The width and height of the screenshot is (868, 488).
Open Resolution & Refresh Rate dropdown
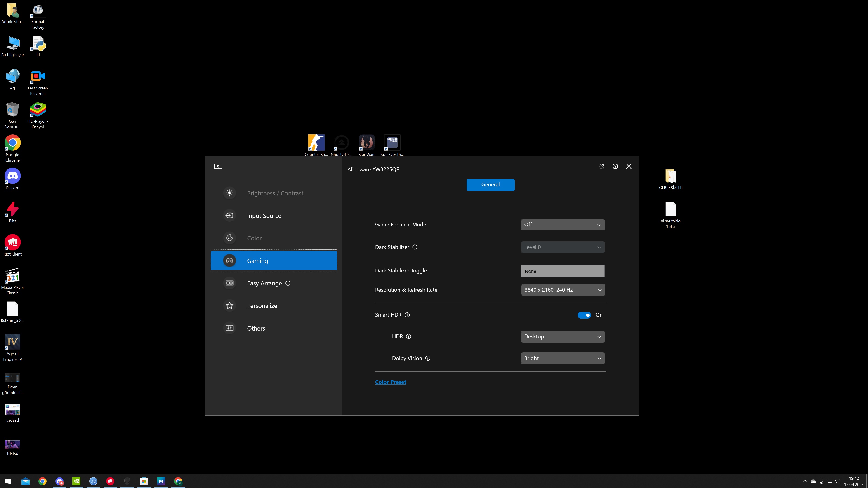[x=563, y=290]
